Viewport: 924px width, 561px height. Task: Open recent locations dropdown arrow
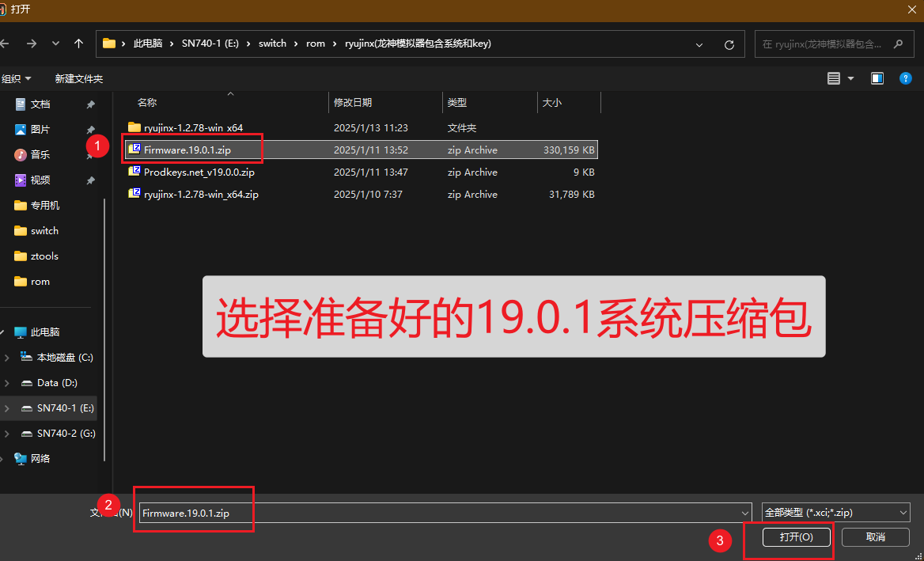[56, 44]
